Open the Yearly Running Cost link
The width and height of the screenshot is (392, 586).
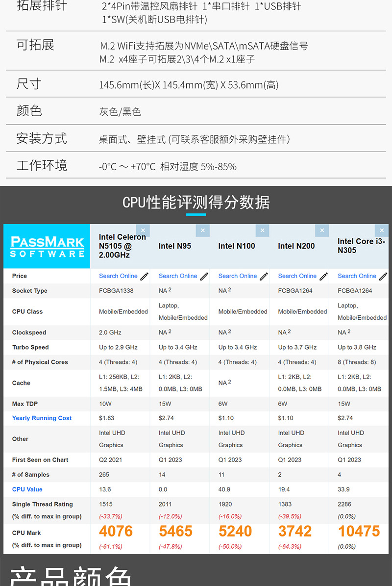[42, 418]
